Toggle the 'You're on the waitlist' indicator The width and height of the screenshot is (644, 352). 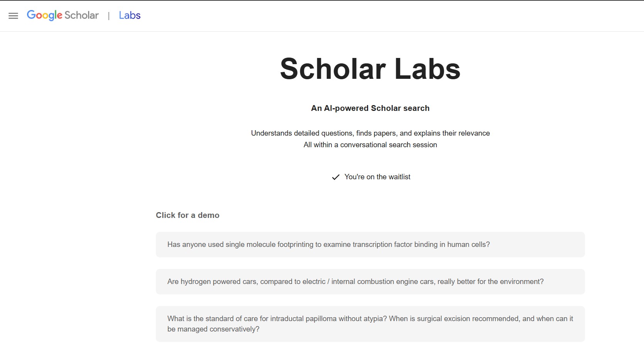(370, 177)
